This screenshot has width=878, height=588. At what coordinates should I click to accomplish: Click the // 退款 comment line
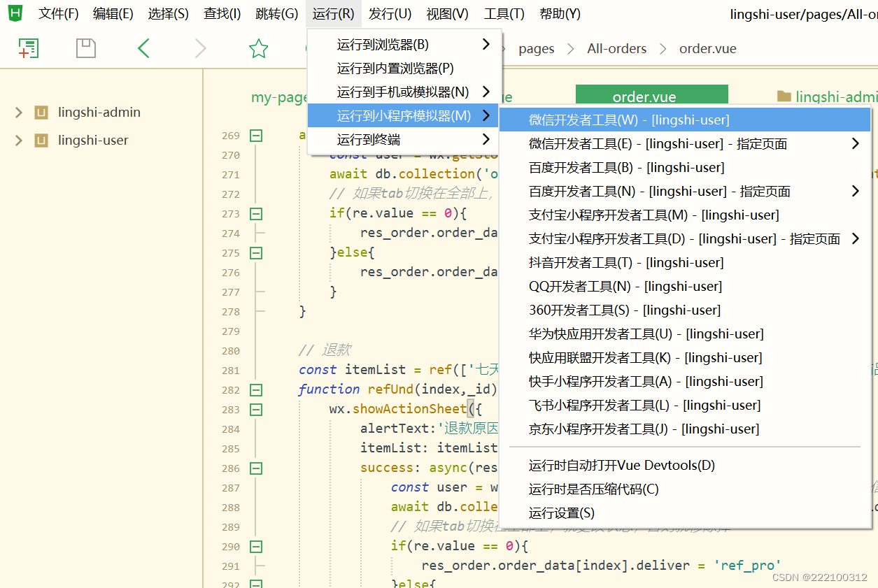click(325, 350)
